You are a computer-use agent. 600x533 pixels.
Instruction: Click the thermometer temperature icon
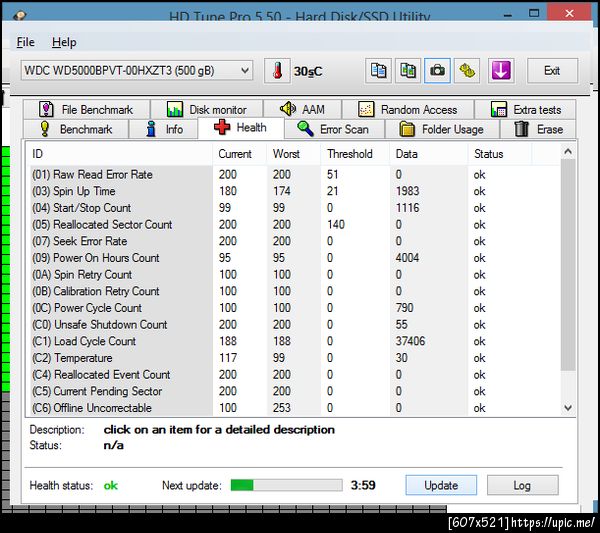coord(277,71)
